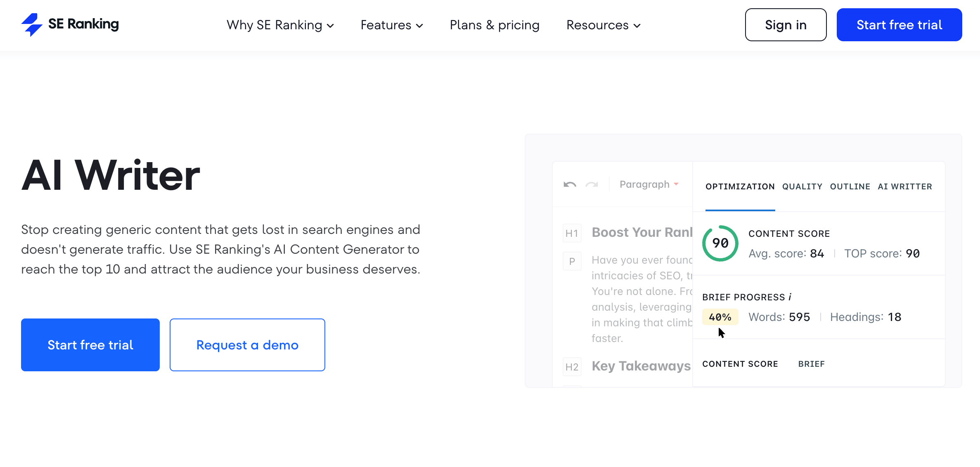
Task: Click the Brief Progress info icon
Action: tap(790, 297)
